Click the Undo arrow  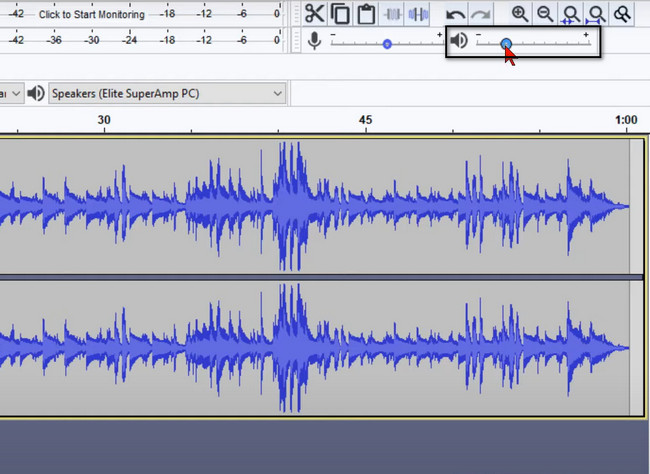coord(455,15)
